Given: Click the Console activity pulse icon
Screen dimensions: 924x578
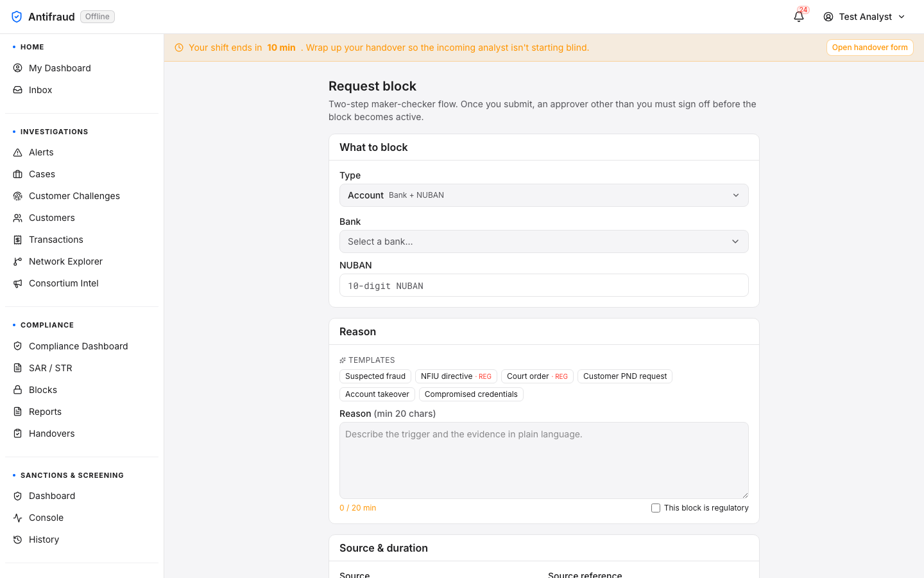Looking at the screenshot, I should 18,518.
